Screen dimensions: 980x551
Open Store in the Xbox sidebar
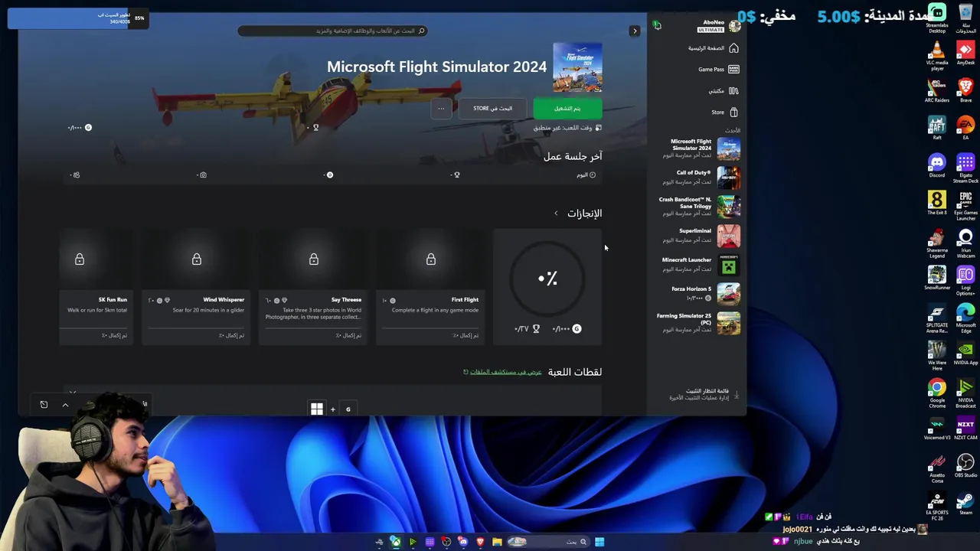[x=724, y=112]
